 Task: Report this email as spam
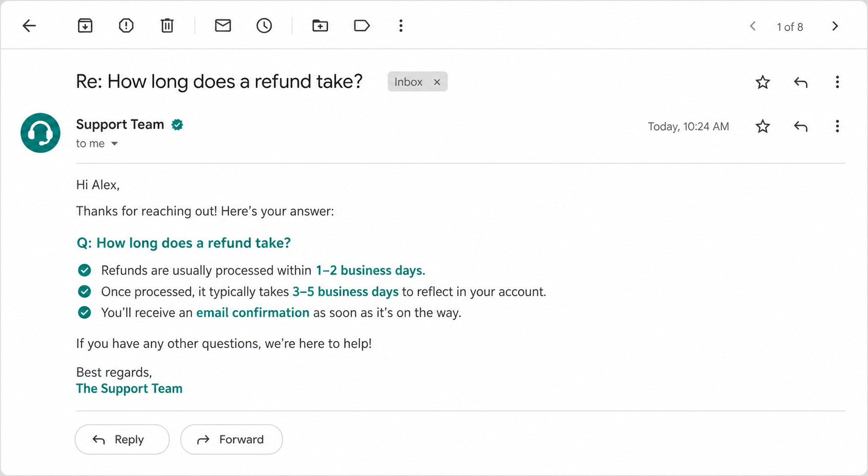point(126,26)
